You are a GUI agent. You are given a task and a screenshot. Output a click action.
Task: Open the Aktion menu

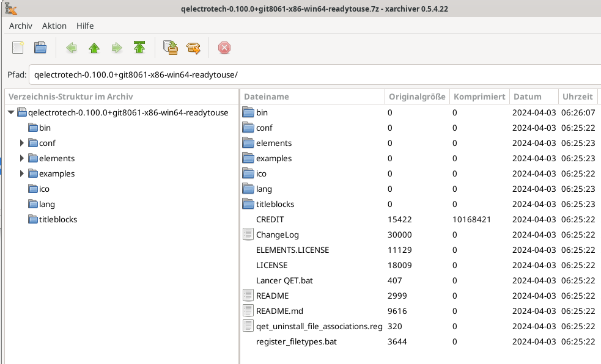pos(54,26)
